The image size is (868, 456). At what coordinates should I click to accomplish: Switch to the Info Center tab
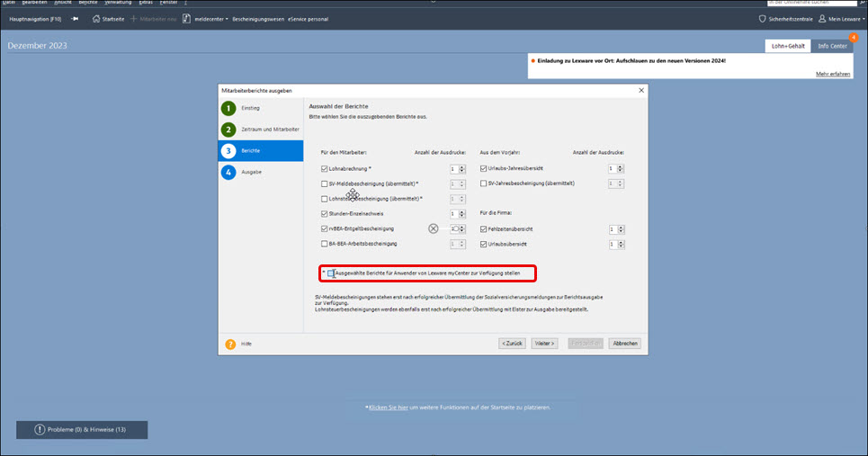(x=831, y=46)
